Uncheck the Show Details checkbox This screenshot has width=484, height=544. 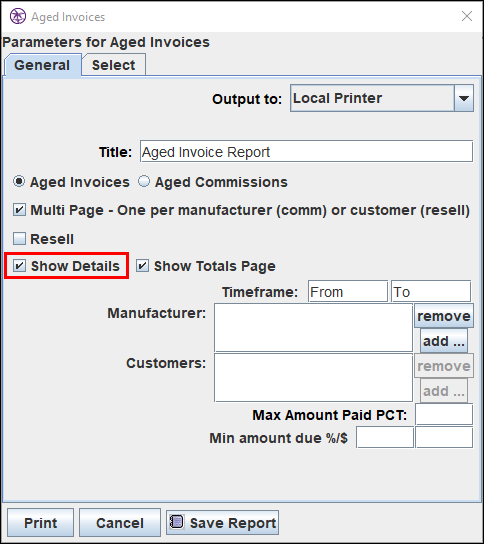pos(19,266)
